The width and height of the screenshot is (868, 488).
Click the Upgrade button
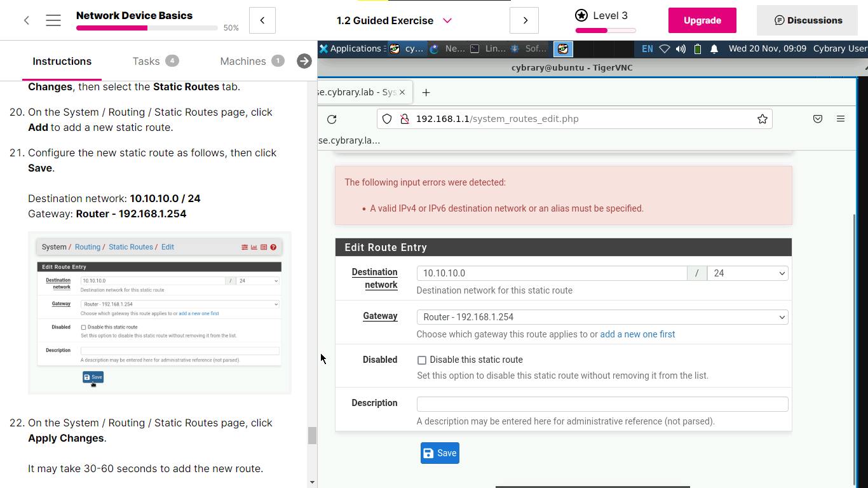702,20
